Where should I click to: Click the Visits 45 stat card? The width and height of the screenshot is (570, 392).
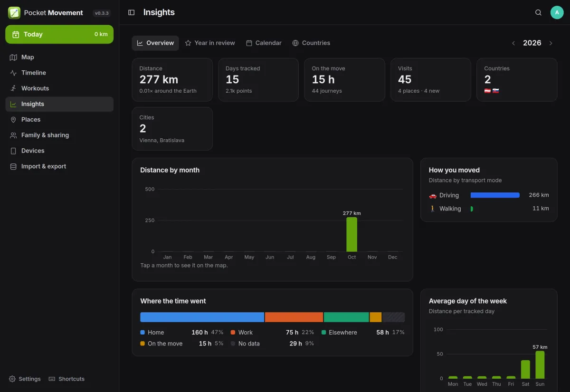click(431, 80)
